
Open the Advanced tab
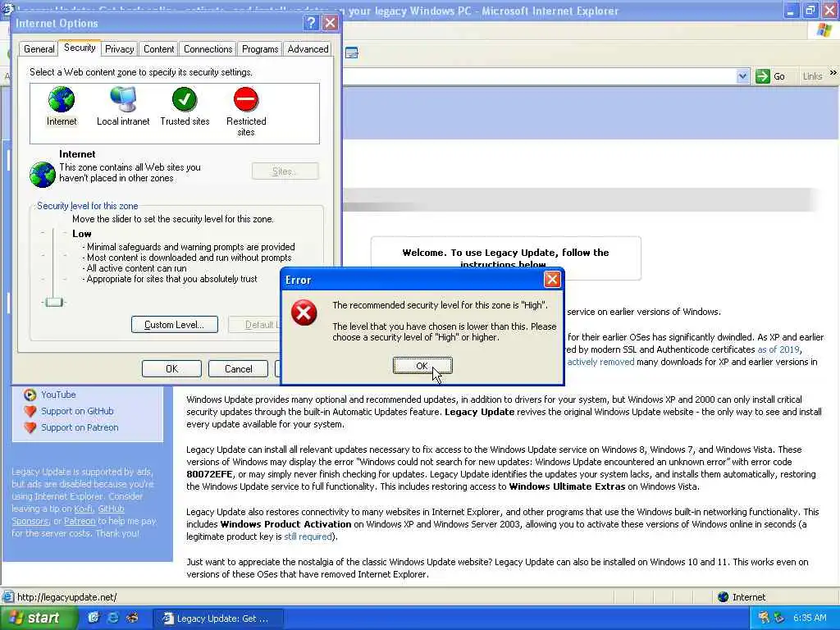point(308,48)
